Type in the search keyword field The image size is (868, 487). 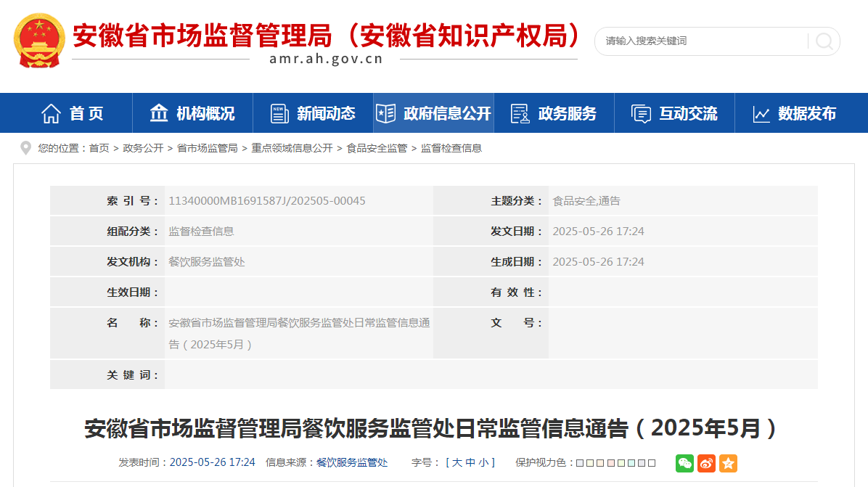[700, 41]
